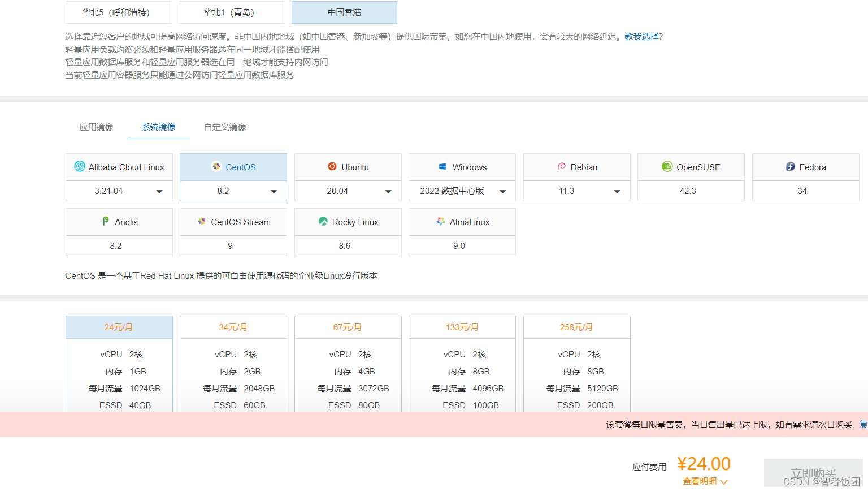Click 5120GB monthly traffic value
Screen dimensions: 868x492
602,389
